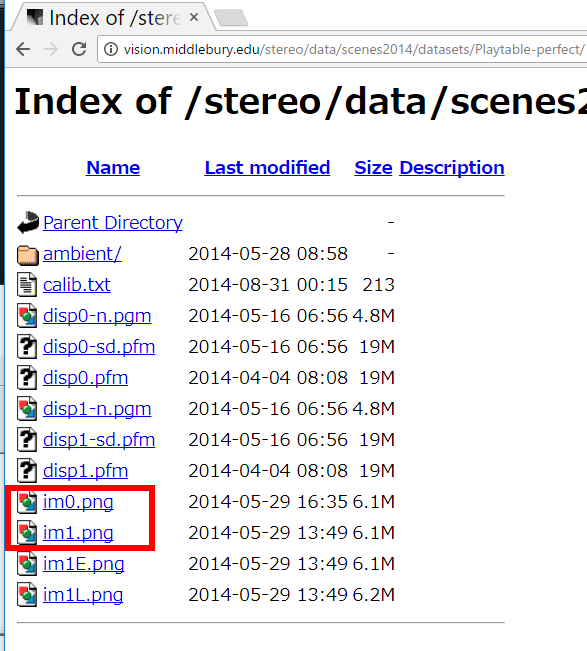Click the calib.txt size value '213'

[x=378, y=285]
